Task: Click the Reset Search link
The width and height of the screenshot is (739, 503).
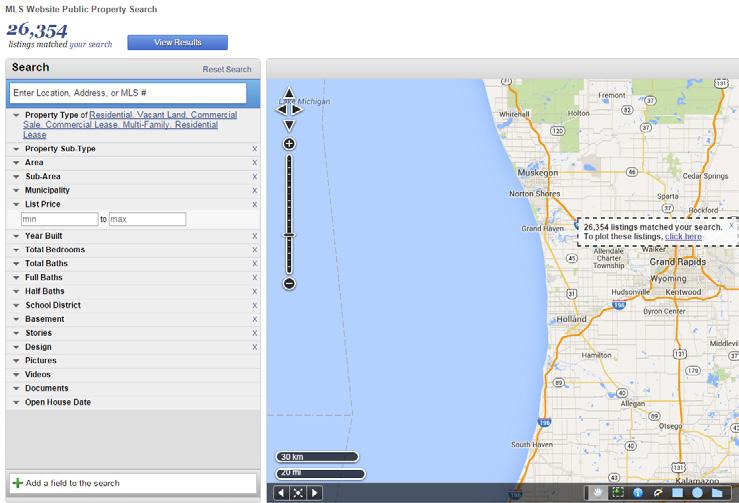Action: tap(227, 69)
